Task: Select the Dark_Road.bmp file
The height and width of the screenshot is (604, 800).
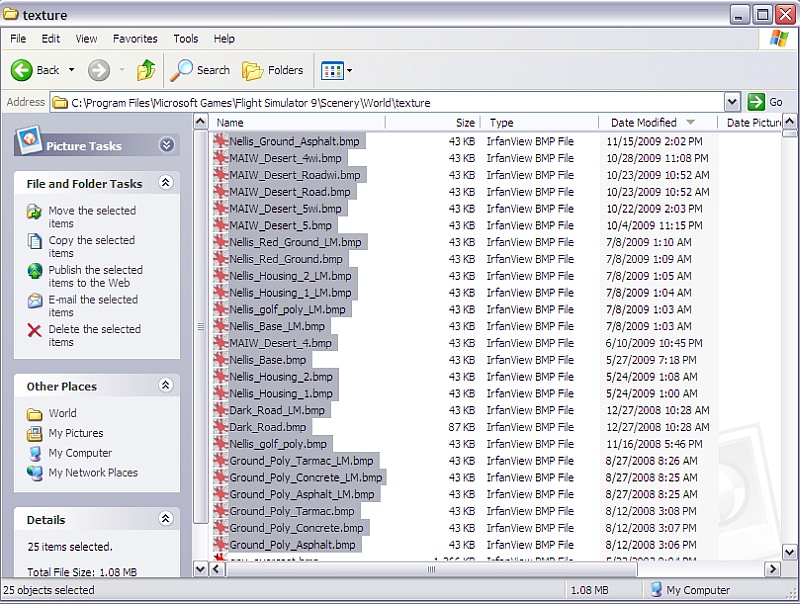Action: pyautogui.click(x=267, y=427)
